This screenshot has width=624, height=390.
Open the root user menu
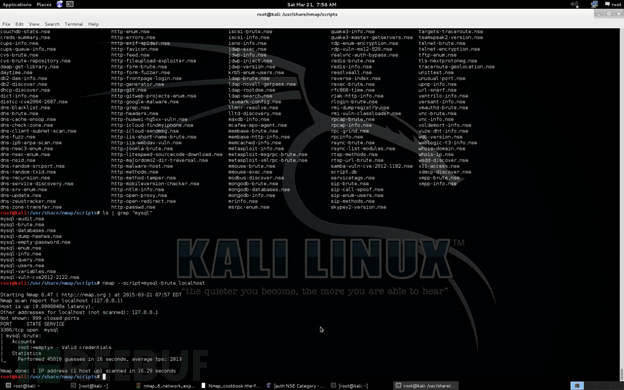[x=612, y=4]
